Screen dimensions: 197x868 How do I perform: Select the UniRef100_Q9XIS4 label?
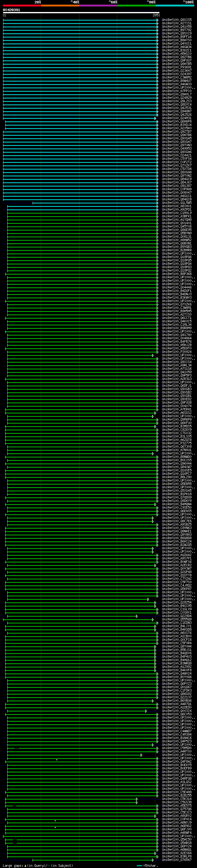tap(177, 362)
